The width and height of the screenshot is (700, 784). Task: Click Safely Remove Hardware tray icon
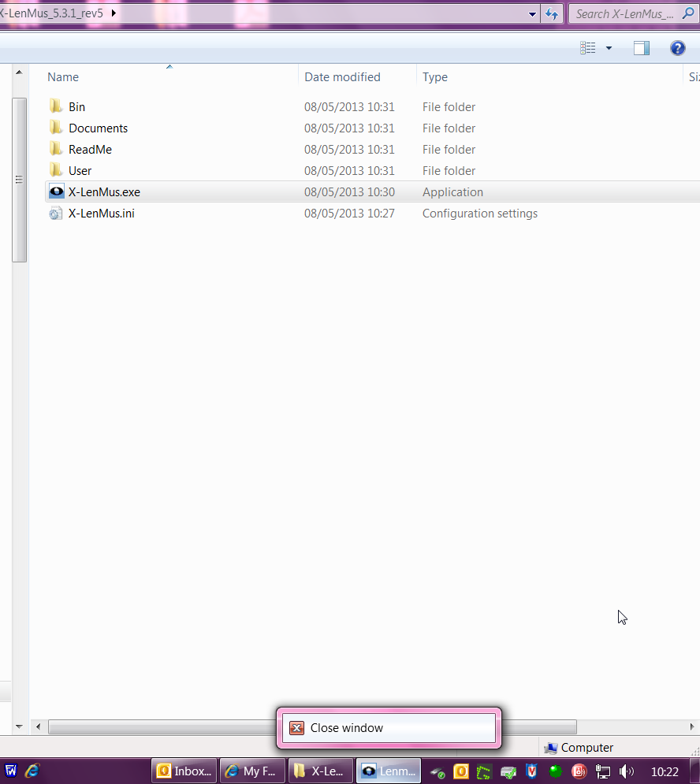click(438, 772)
